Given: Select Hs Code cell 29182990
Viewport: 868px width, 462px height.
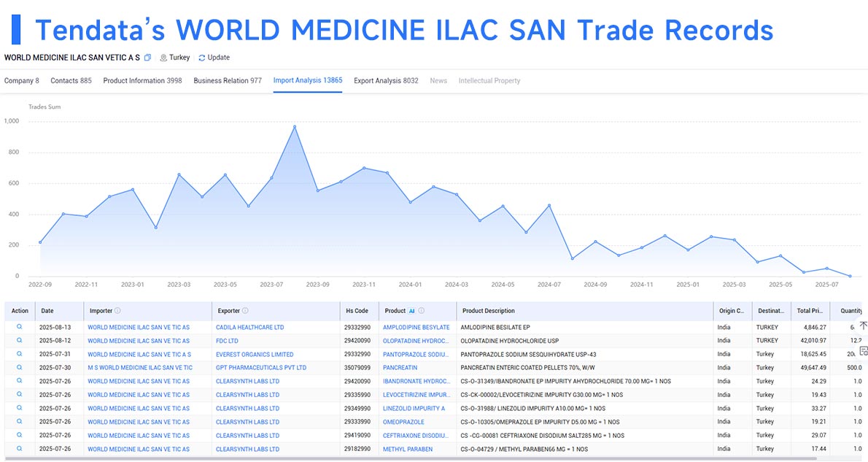Looking at the screenshot, I should pyautogui.click(x=357, y=449).
